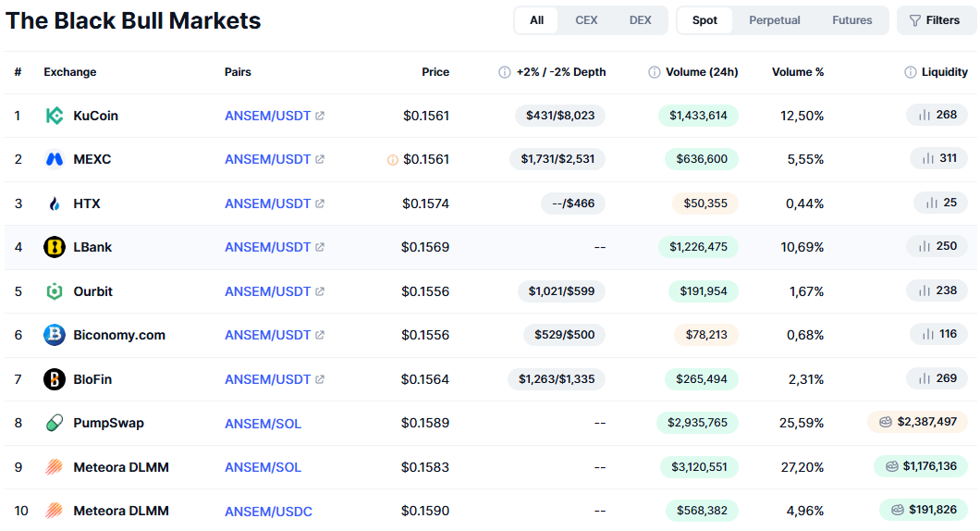Sort by the Price column header
This screenshot has width=980, height=531.
tap(435, 72)
